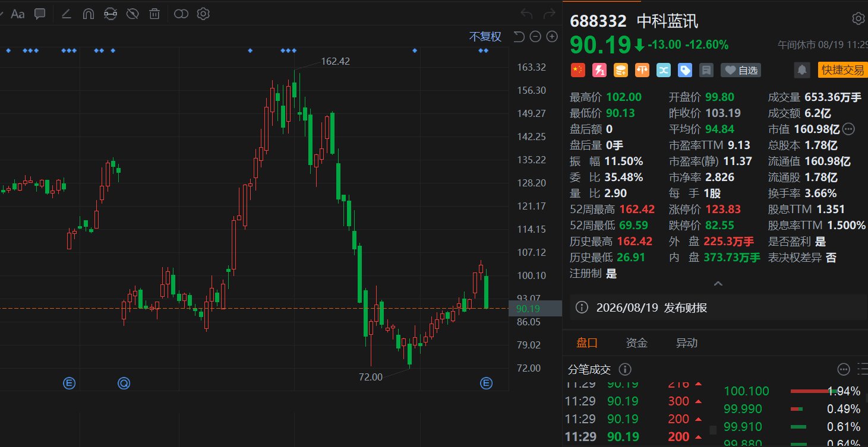Image resolution: width=868 pixels, height=447 pixels.
Task: Click the price level row 99.910
Action: (792, 427)
